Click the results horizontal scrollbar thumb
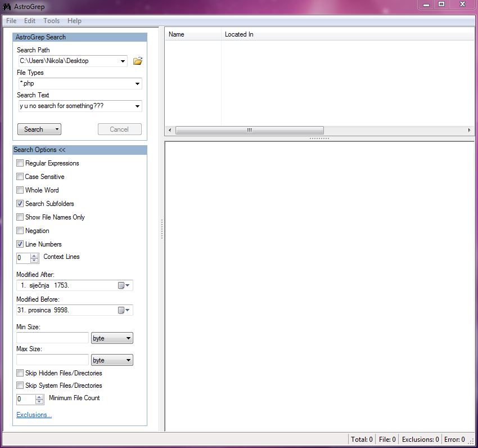This screenshot has width=478, height=448. click(x=250, y=131)
